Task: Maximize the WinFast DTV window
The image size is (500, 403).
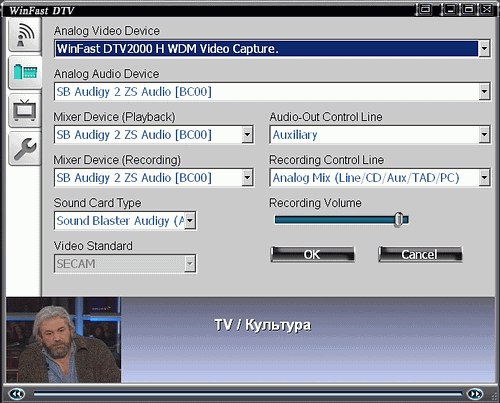Action: [468, 9]
